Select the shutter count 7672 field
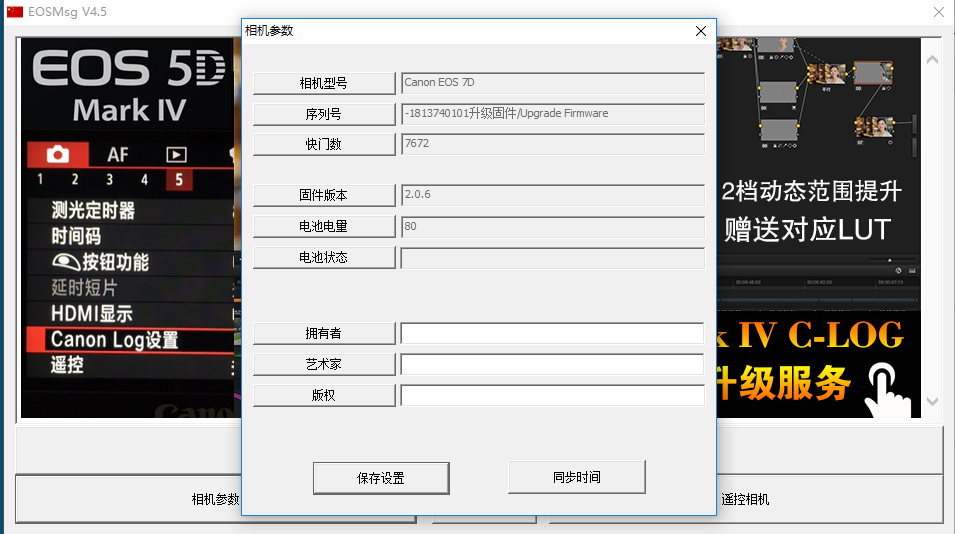 tap(552, 144)
